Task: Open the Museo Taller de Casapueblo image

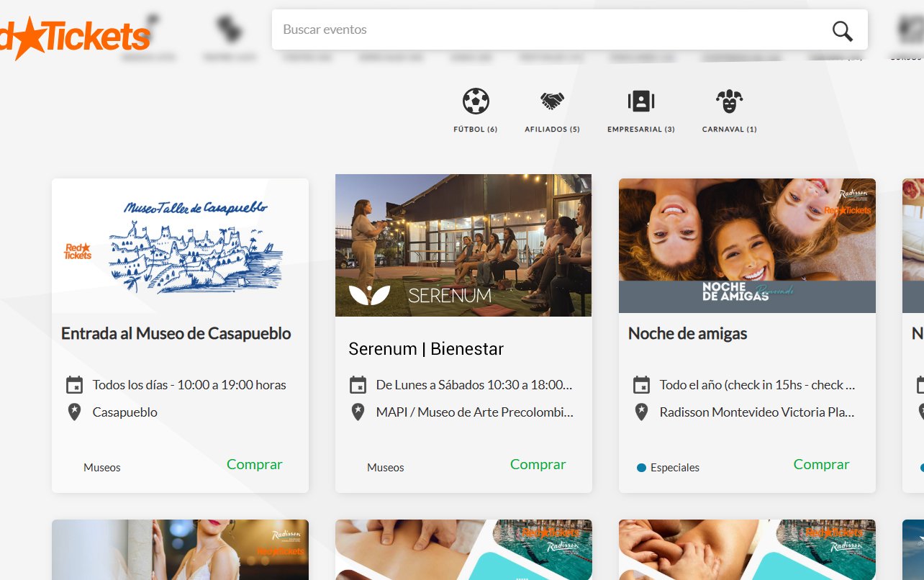Action: coord(180,245)
